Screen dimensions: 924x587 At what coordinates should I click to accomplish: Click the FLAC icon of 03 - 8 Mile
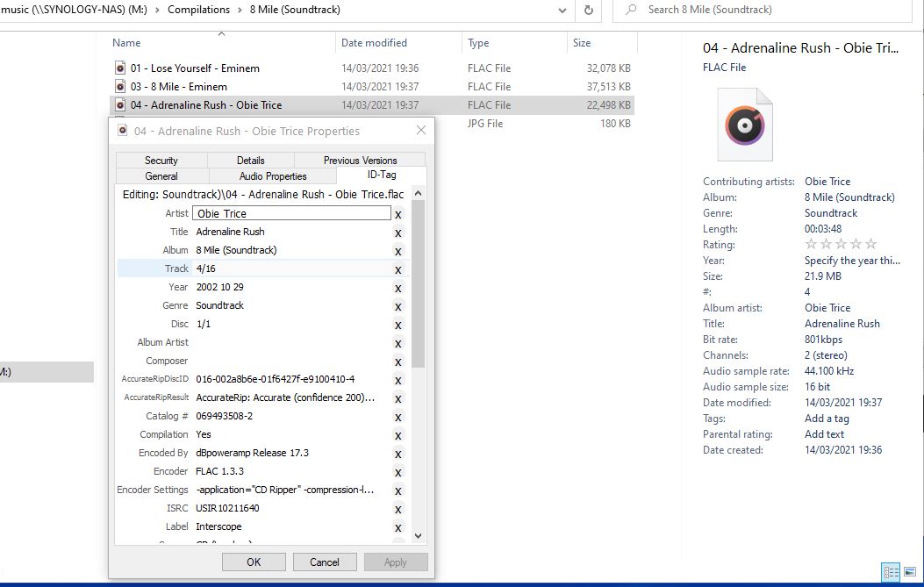click(x=120, y=87)
